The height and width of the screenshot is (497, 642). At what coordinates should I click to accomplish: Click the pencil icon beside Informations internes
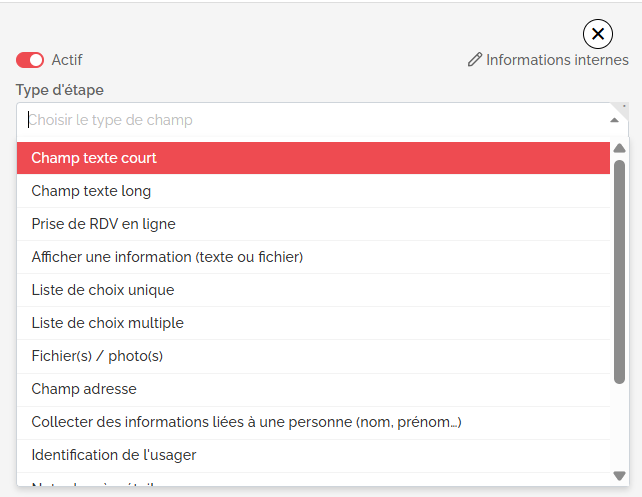coord(475,60)
